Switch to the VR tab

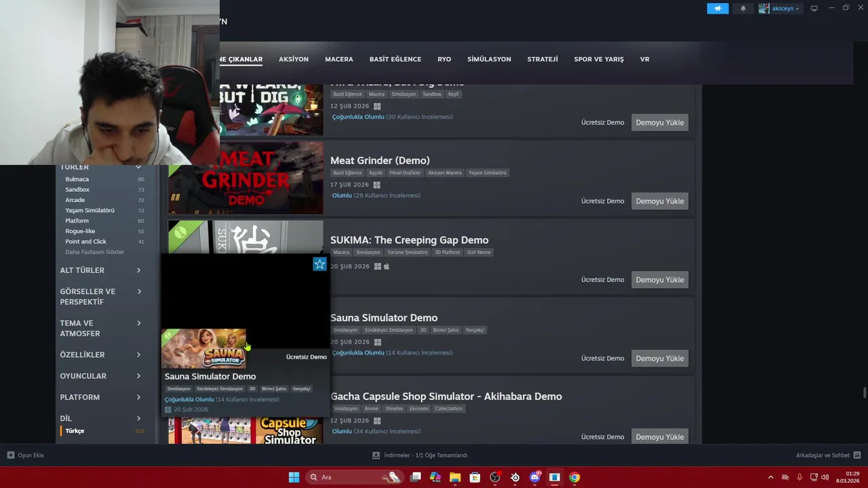coord(645,59)
